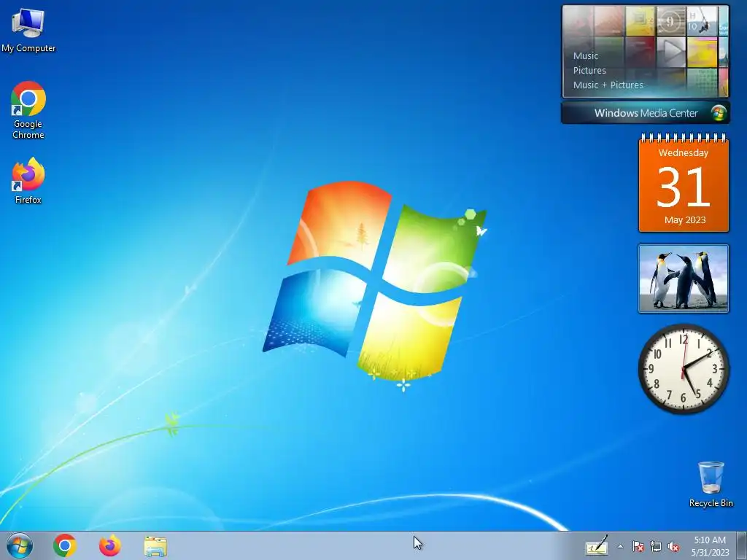Open the taskbar clock showing 5:10 AM
The height and width of the screenshot is (560, 747).
710,546
